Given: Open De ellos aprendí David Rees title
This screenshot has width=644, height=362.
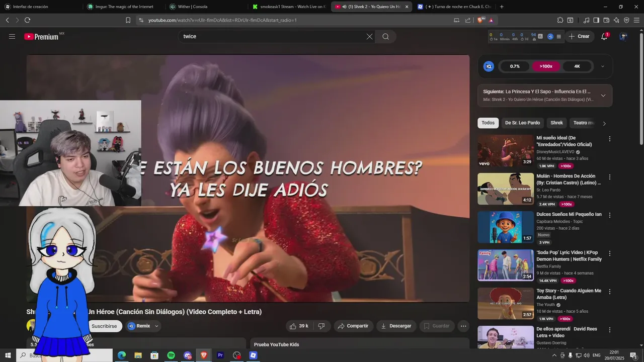Looking at the screenshot, I should (567, 332).
